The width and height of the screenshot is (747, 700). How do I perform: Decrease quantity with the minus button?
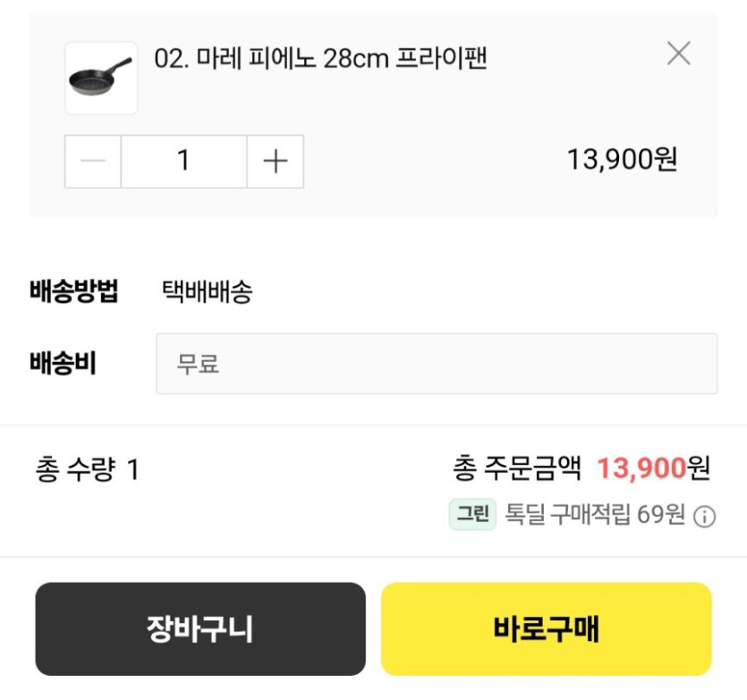[x=93, y=162]
